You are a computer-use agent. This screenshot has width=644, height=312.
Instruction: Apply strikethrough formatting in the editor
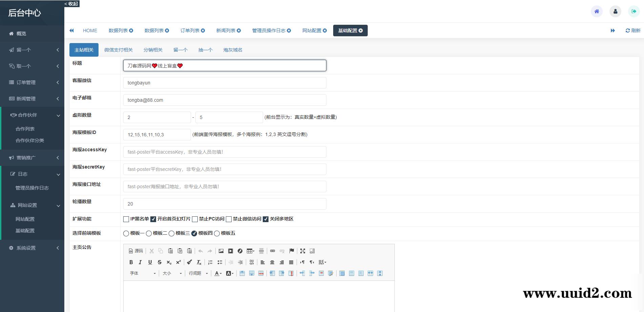159,262
